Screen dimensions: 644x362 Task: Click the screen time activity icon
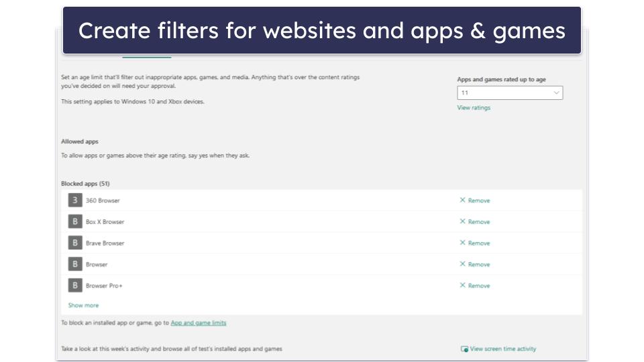464,349
